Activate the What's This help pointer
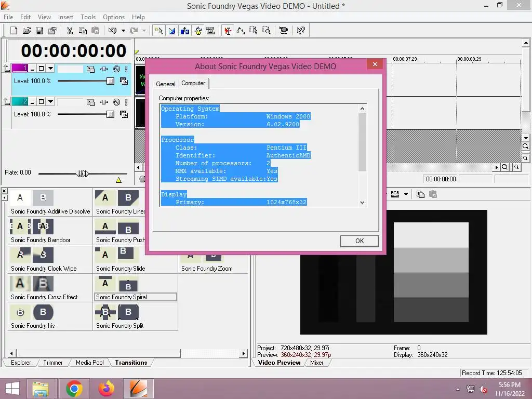Viewport: 532px width, 399px height. (301, 31)
